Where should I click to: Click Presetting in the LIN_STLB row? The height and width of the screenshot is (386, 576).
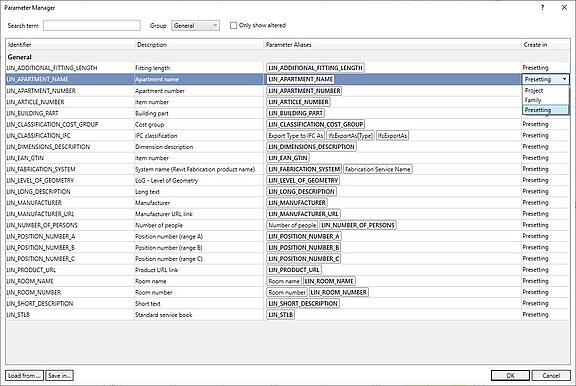535,314
